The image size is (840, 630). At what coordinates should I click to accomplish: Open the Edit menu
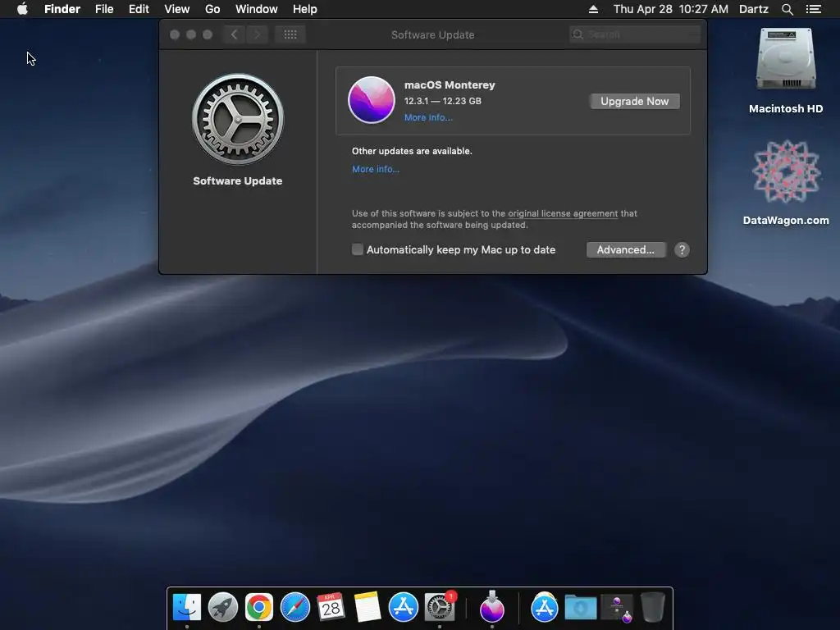139,9
